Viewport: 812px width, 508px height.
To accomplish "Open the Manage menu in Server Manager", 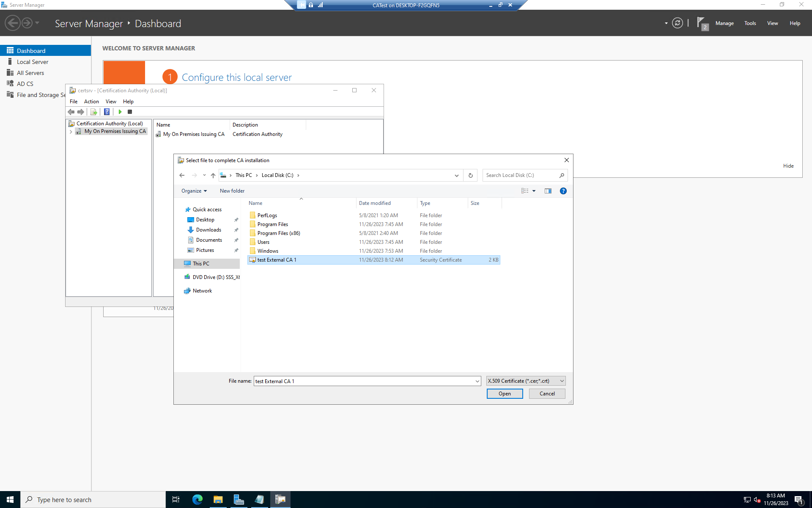I will click(x=724, y=23).
